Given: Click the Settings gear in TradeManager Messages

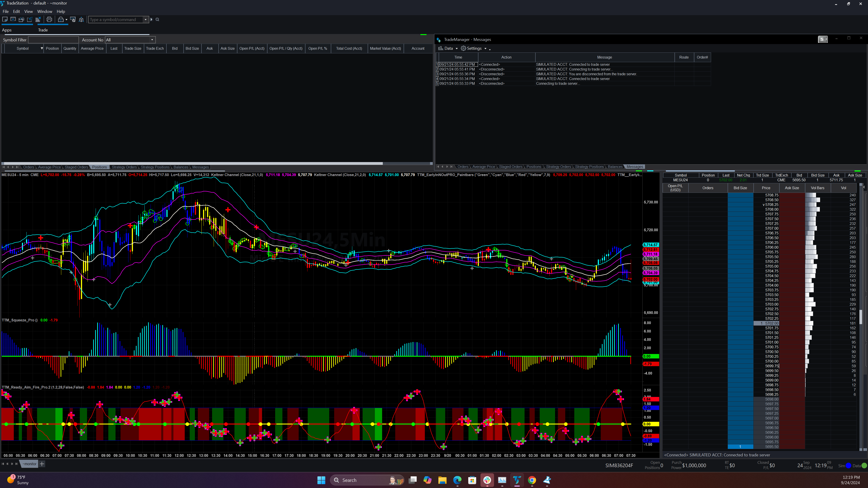Looking at the screenshot, I should coord(463,49).
